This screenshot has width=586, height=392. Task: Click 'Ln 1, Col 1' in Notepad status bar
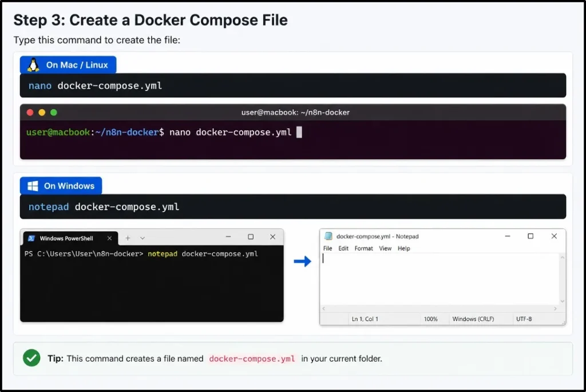click(x=365, y=319)
